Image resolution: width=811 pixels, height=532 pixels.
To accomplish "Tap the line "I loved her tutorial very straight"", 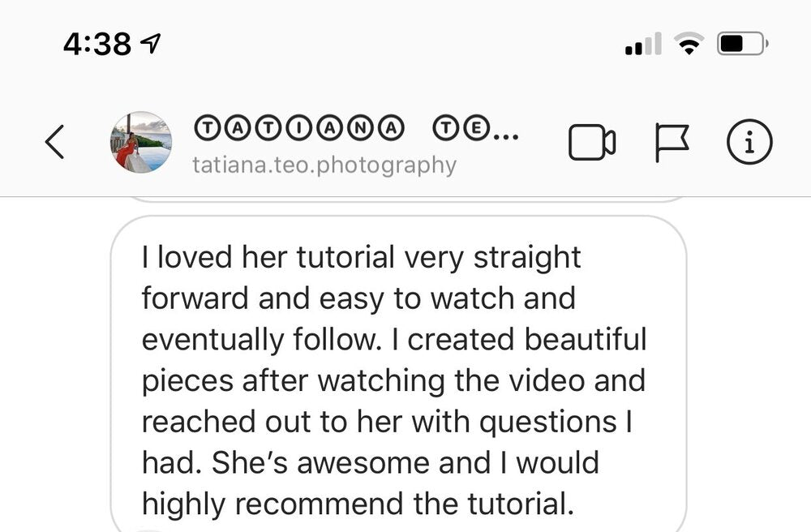I will pos(361,258).
